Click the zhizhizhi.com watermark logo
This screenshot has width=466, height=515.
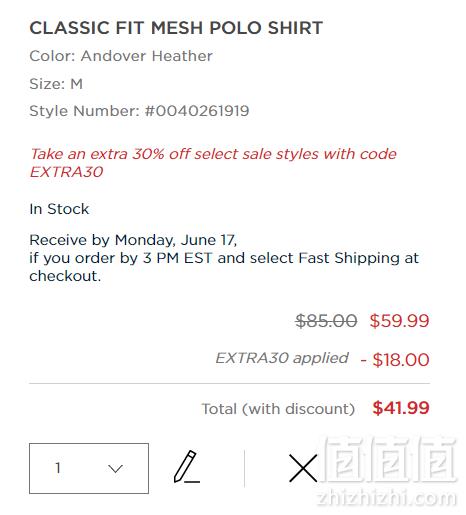pos(388,472)
